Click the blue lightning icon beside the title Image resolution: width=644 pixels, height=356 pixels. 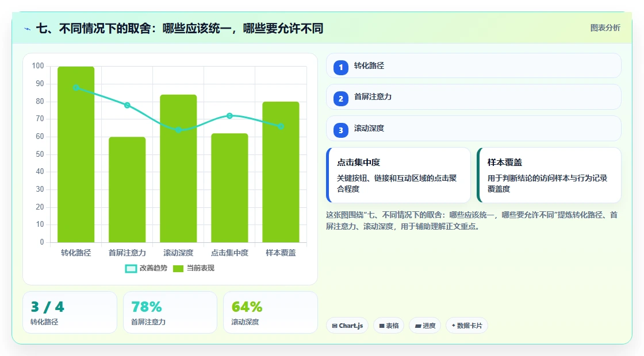point(28,29)
